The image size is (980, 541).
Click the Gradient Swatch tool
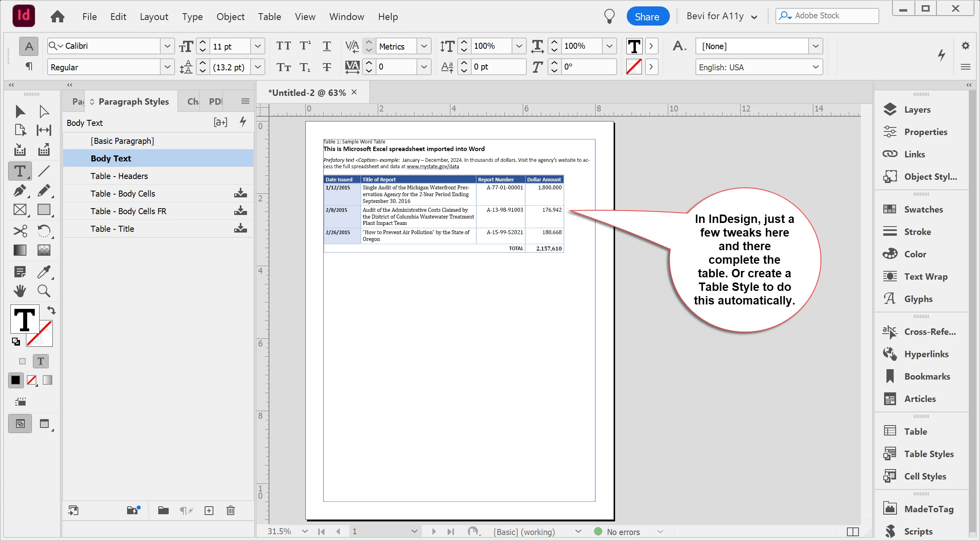(20, 250)
